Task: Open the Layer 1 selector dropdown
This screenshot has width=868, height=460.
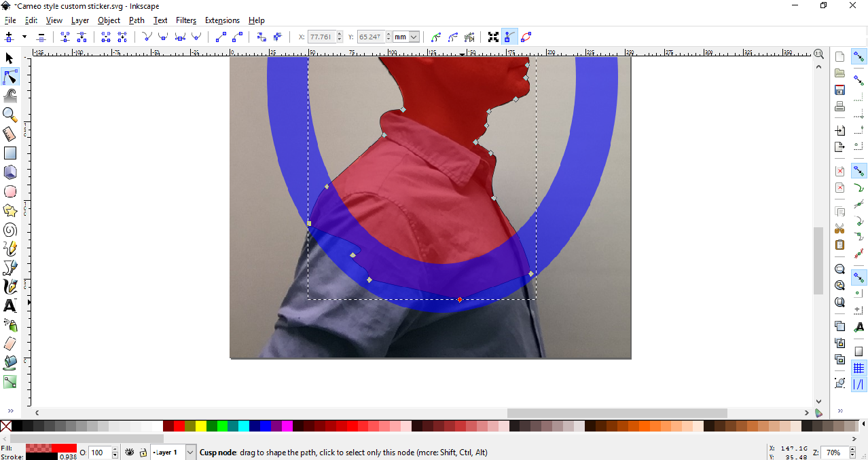Action: click(189, 453)
